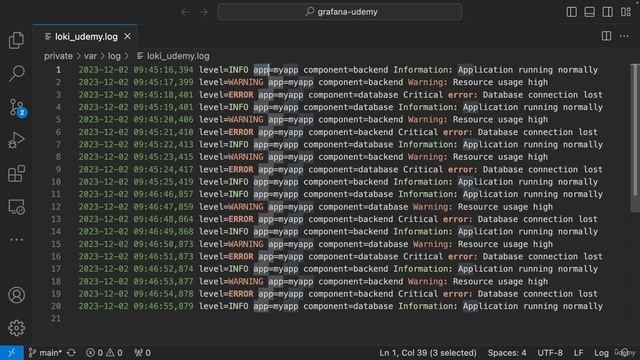Open errors and warnings count in status bar
The height and width of the screenshot is (360, 640).
click(104, 353)
